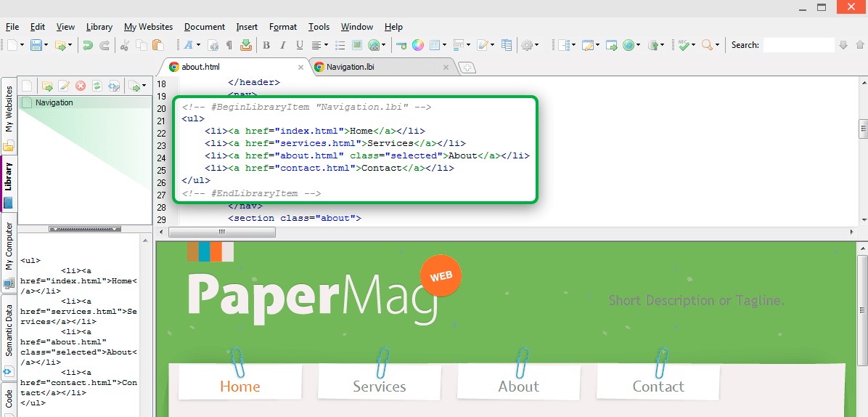Switch to Semantic Data side tab

tap(8, 339)
